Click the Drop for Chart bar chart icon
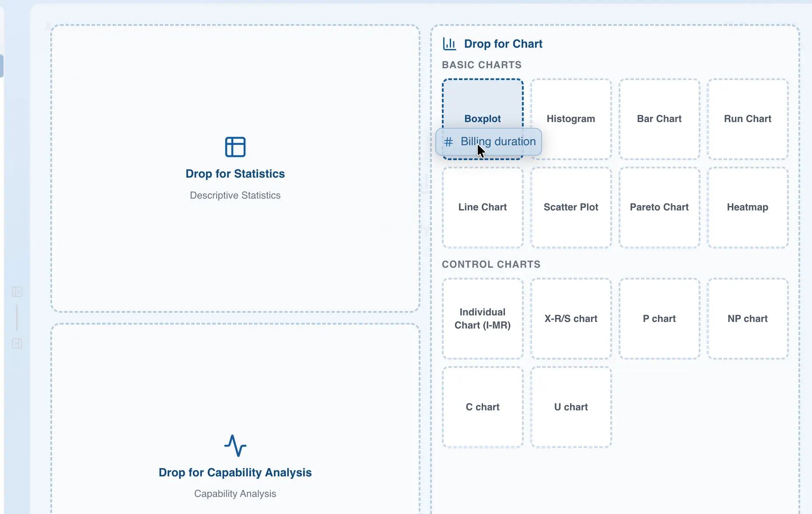 click(449, 43)
